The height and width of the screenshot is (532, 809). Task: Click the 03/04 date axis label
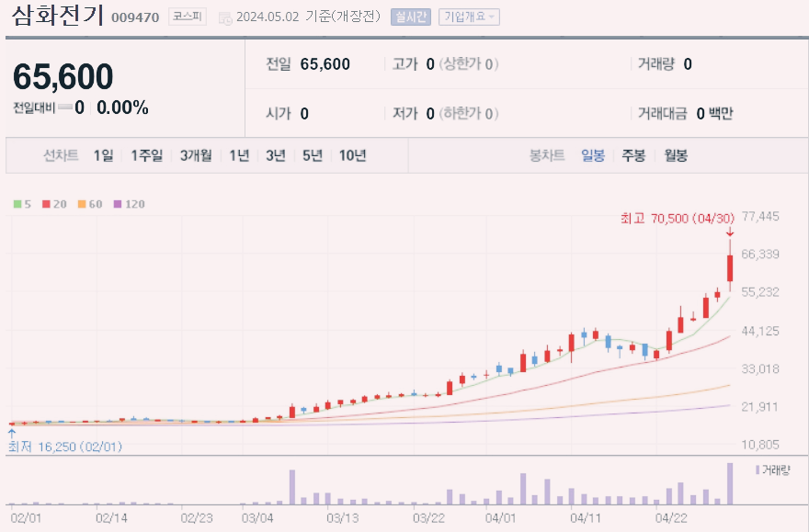[x=257, y=517]
